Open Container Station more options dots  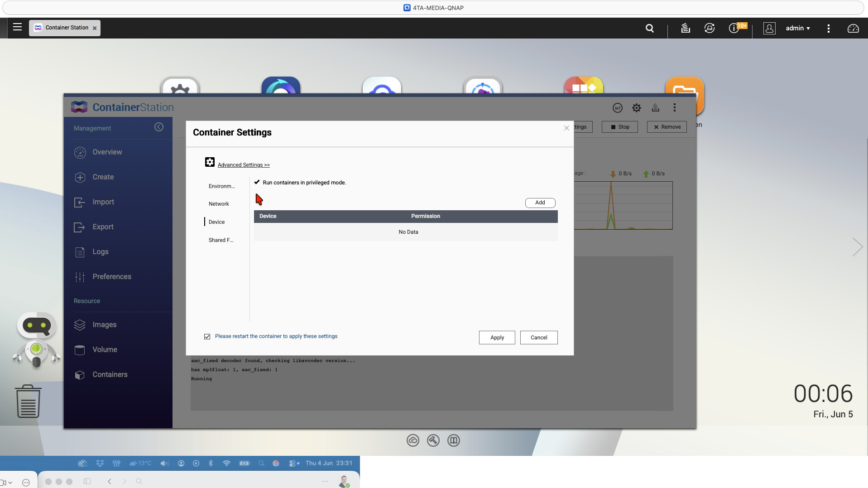click(675, 107)
